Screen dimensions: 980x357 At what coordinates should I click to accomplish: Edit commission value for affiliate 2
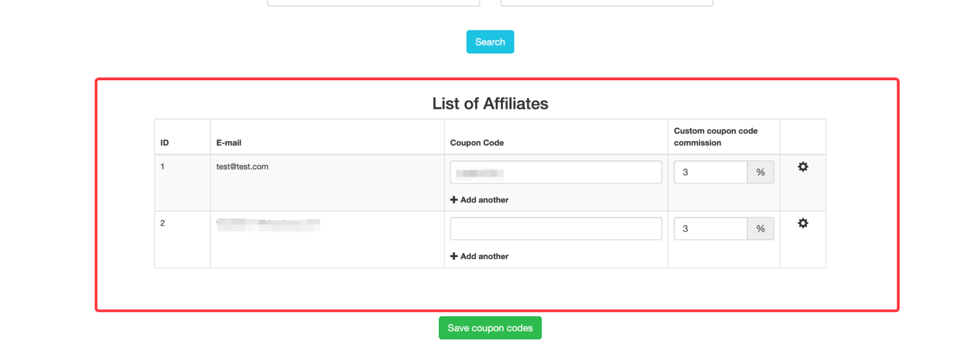(x=710, y=228)
